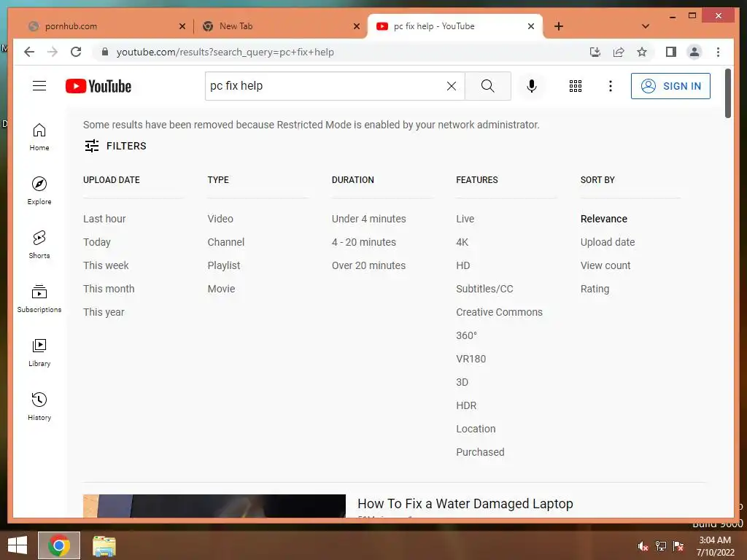Filter duration 4 - 20 minutes
The image size is (747, 560).
363,242
